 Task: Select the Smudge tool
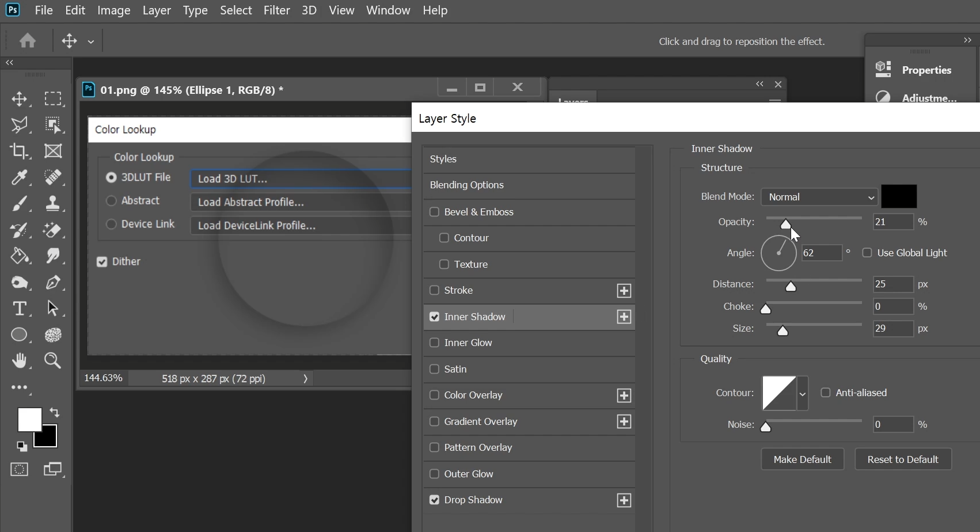click(x=53, y=256)
